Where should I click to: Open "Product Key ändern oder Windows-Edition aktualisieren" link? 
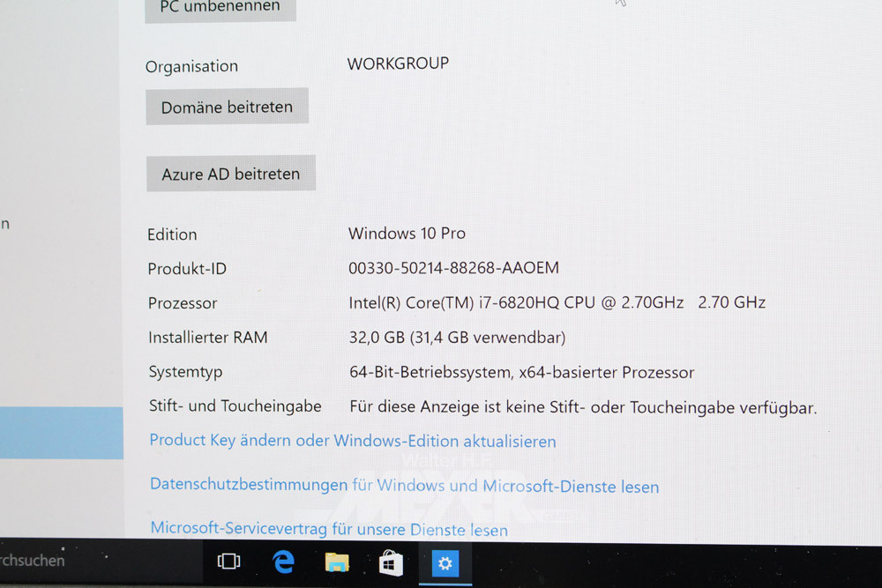[353, 441]
